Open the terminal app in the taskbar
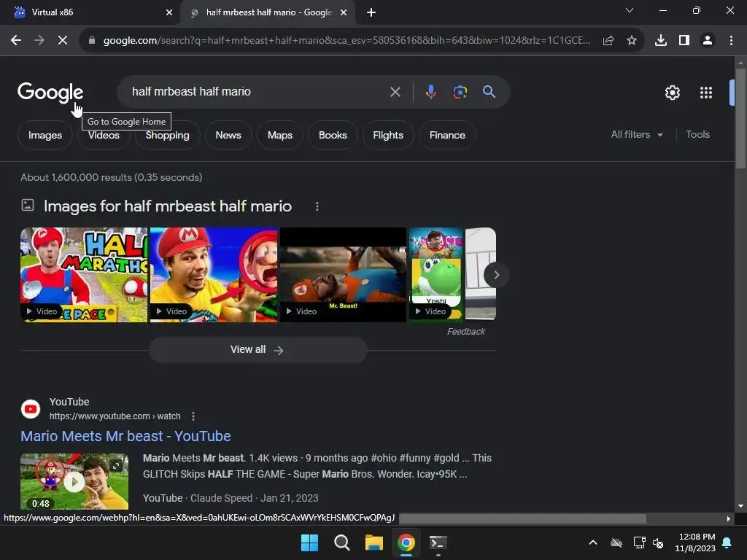The image size is (747, 560). 438,542
